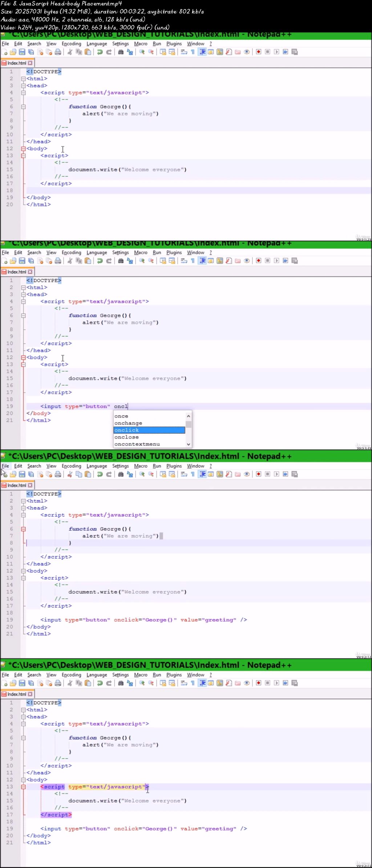The height and width of the screenshot is (868, 372).
Task: Click the New file icon in the top frame
Action: (4, 52)
